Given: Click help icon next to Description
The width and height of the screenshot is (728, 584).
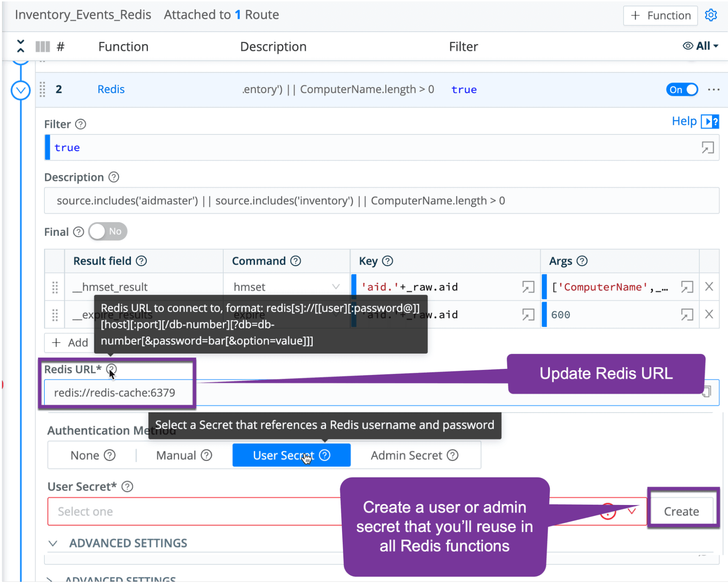Looking at the screenshot, I should pos(114,177).
